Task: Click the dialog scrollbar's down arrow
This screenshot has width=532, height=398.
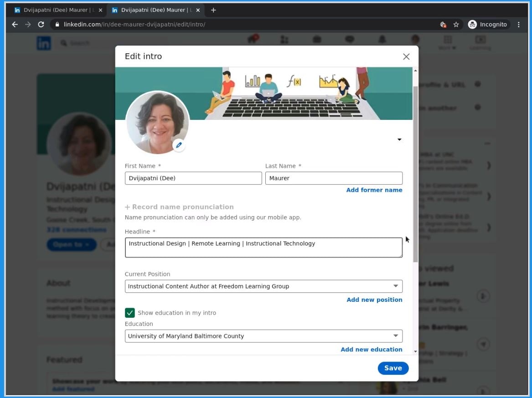Action: (x=415, y=351)
